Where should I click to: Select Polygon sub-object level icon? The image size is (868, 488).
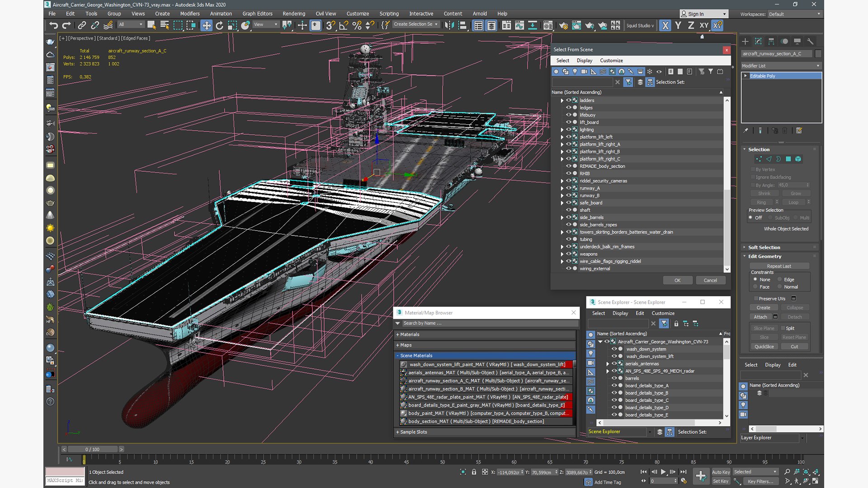[788, 159]
